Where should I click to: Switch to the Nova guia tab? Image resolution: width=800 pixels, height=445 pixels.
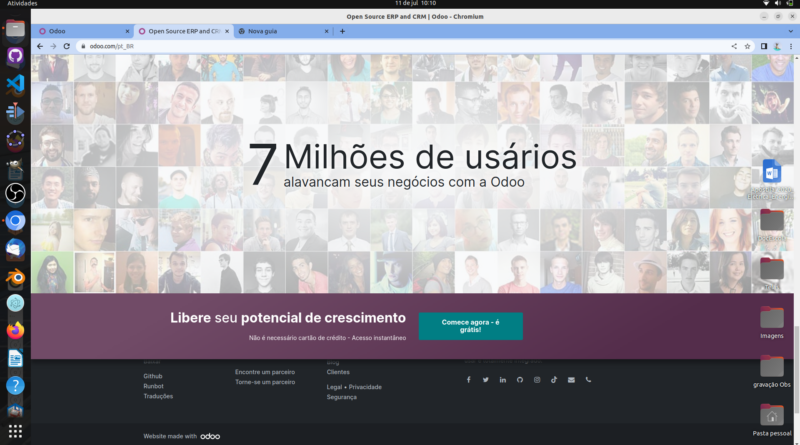click(283, 31)
